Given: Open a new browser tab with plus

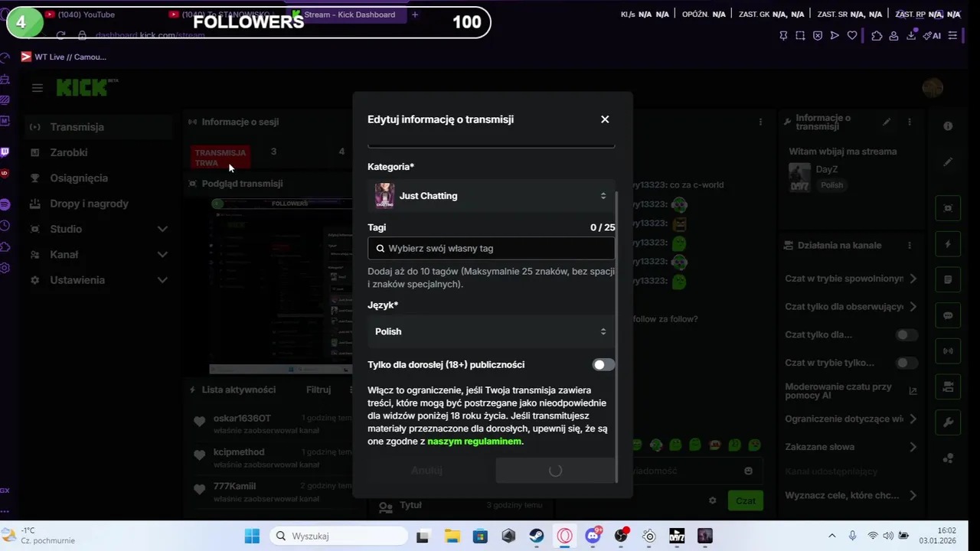Looking at the screenshot, I should coord(415,15).
